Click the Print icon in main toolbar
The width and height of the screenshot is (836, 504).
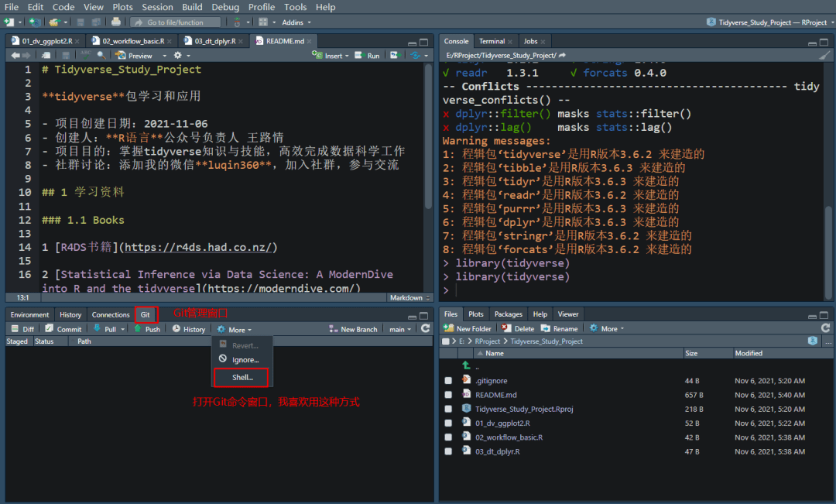(x=115, y=22)
